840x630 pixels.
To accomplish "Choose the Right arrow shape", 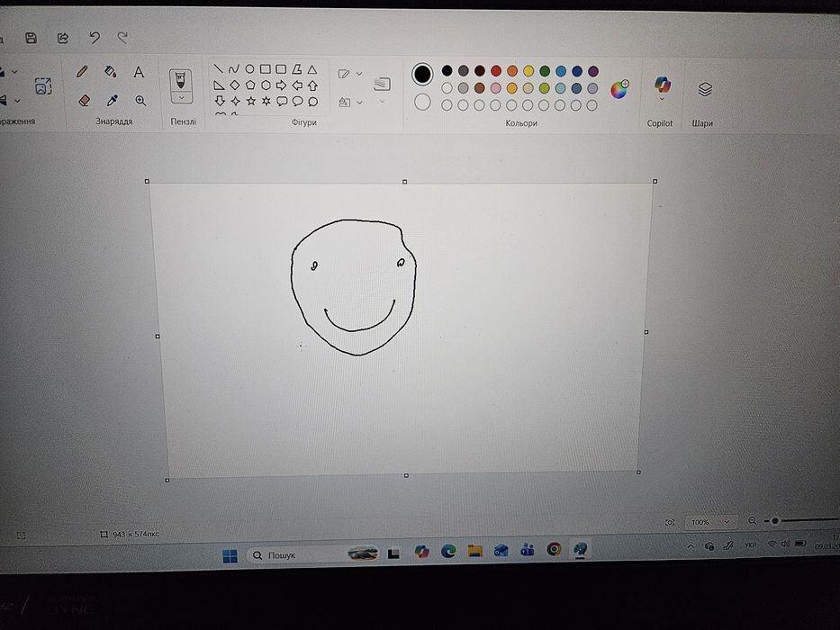I will [281, 85].
